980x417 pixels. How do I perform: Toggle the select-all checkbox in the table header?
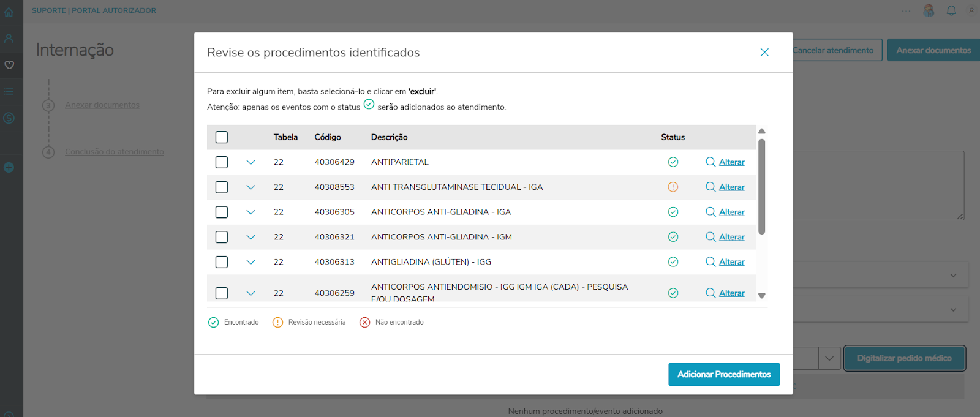pyautogui.click(x=222, y=137)
